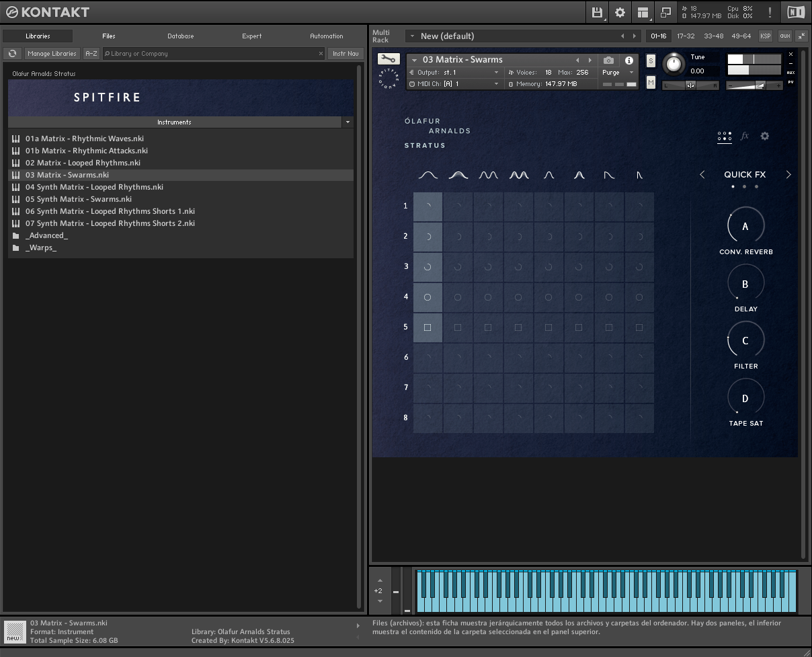Screen dimensions: 812x657
Task: Go to previous Quick FX page
Action: point(702,175)
